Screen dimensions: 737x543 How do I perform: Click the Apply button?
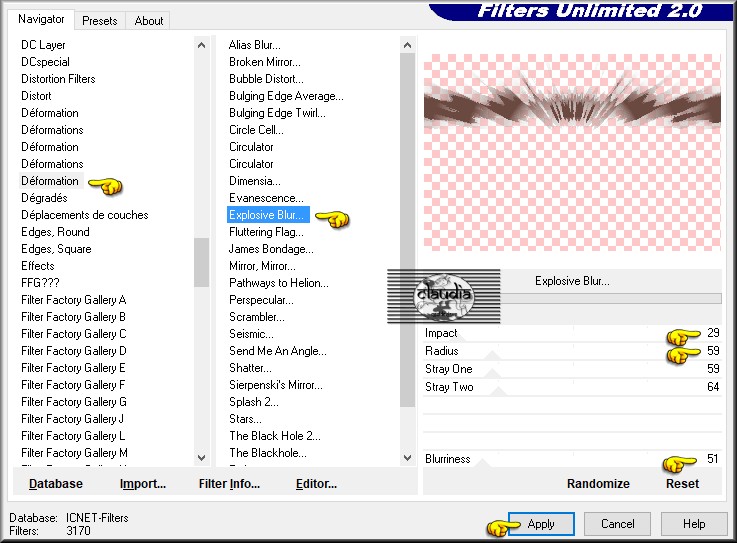point(541,524)
